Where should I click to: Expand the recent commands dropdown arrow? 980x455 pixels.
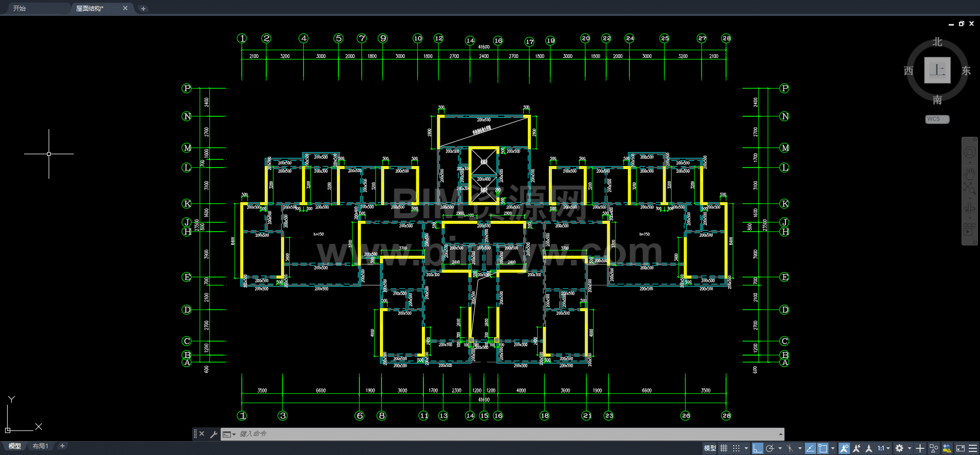point(234,435)
